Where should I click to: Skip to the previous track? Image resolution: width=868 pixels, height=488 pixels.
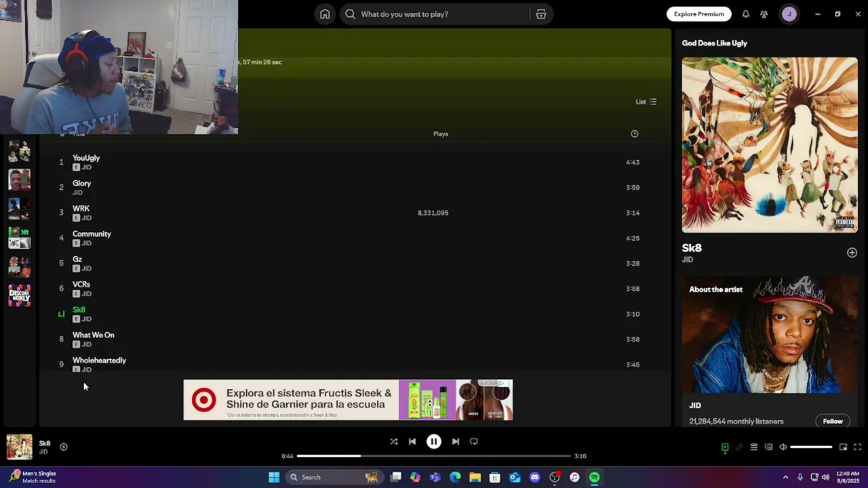[x=412, y=442]
